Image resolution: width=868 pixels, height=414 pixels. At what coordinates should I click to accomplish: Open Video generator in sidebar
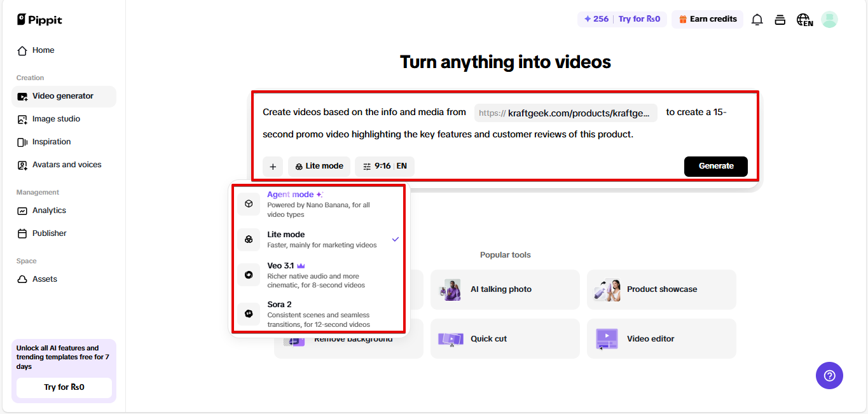64,97
